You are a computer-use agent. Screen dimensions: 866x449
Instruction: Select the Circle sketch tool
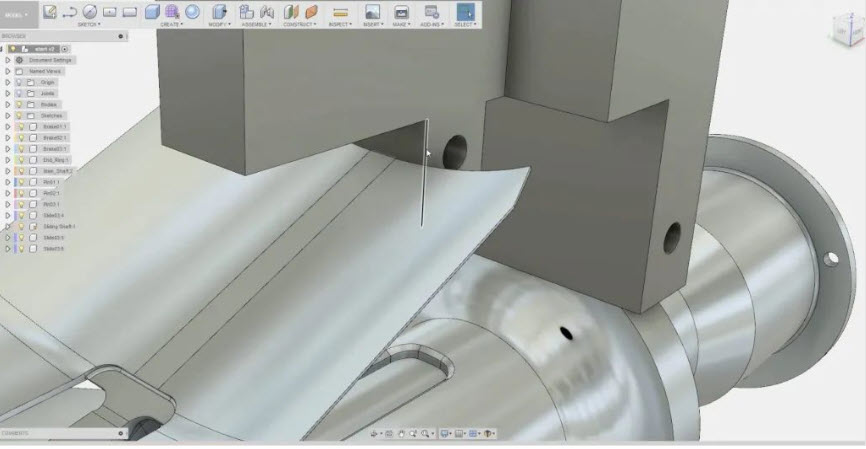[90, 12]
